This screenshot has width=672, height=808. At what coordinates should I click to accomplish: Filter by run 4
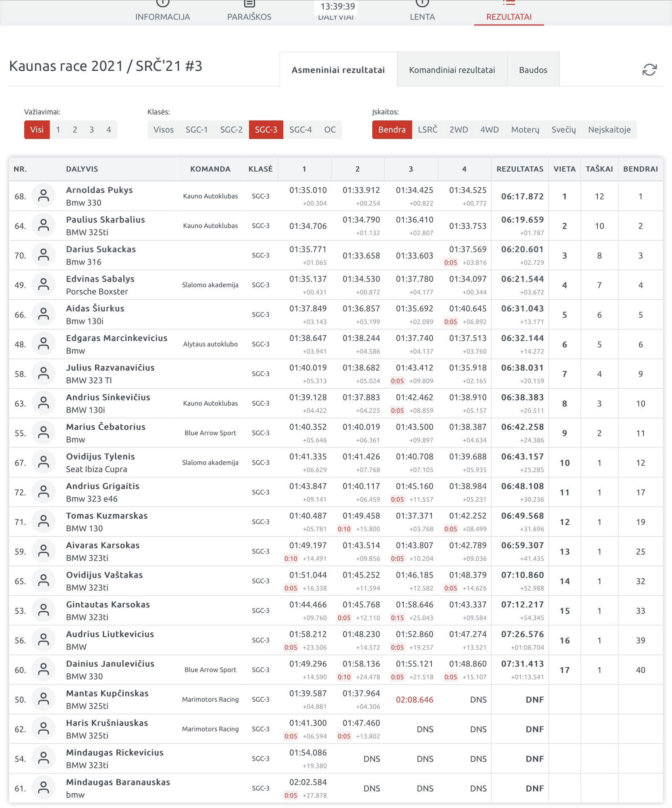tap(109, 130)
